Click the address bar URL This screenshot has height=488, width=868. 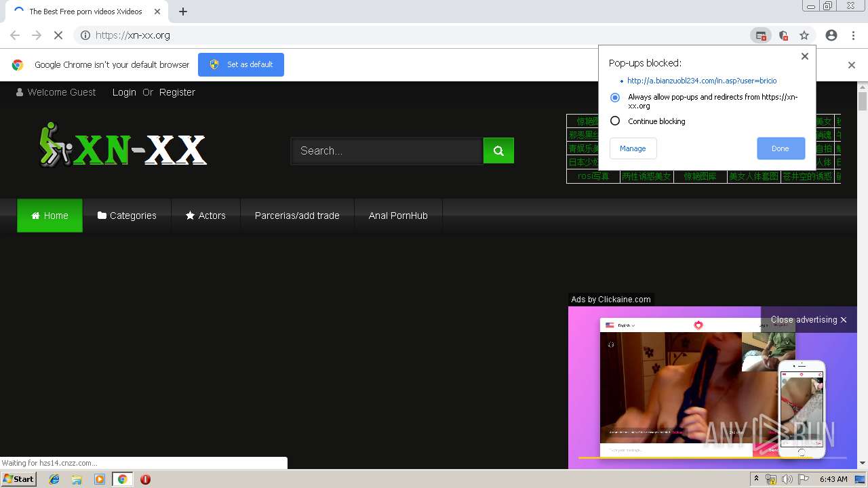tap(133, 35)
